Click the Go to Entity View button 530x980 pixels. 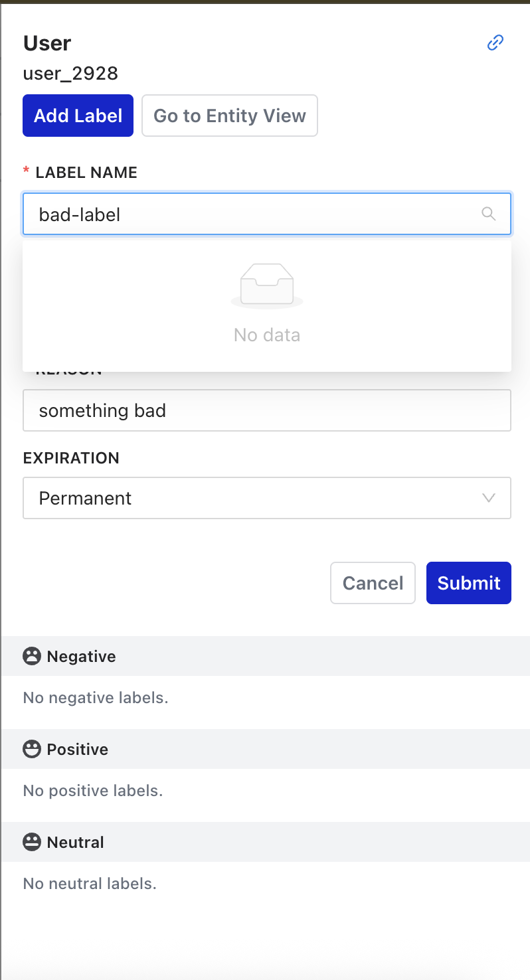click(x=229, y=115)
